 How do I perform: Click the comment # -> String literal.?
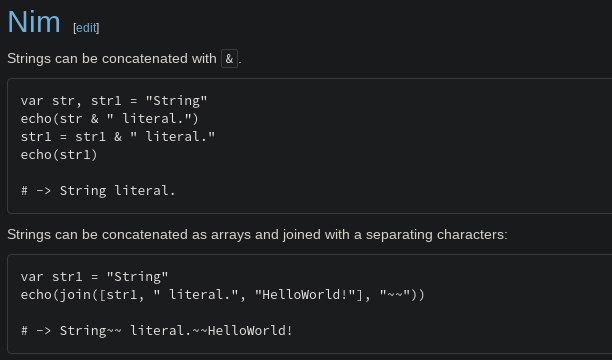(98, 191)
